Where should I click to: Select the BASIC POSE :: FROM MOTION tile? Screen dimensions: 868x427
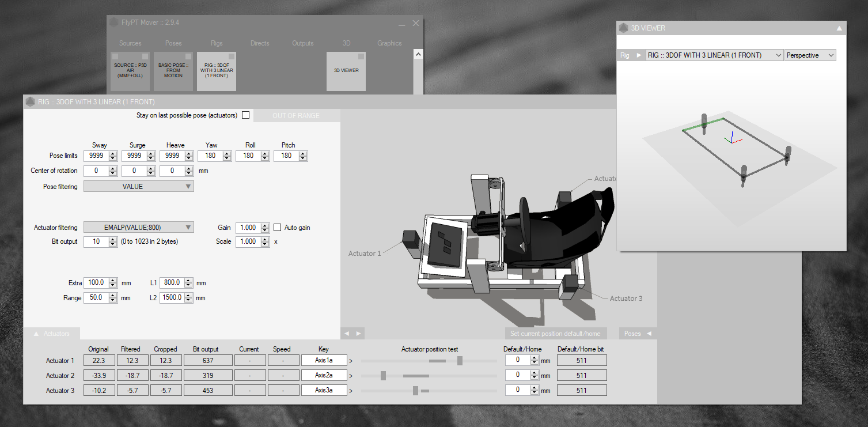pyautogui.click(x=173, y=71)
